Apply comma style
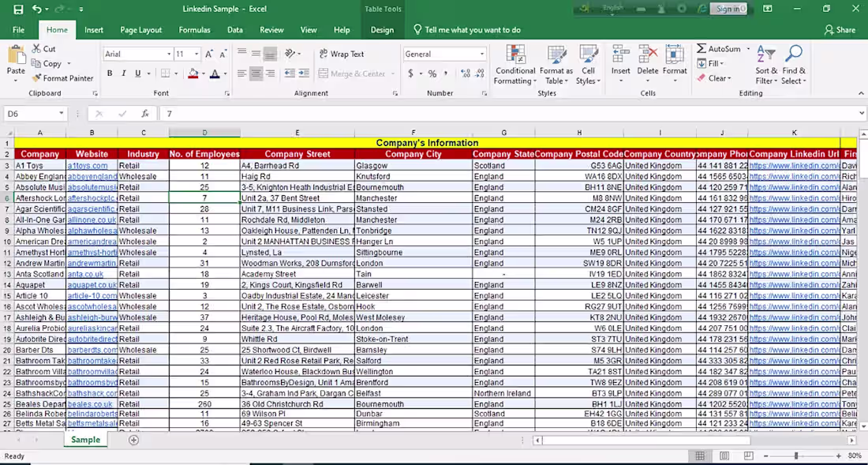868x465 pixels. coord(446,73)
